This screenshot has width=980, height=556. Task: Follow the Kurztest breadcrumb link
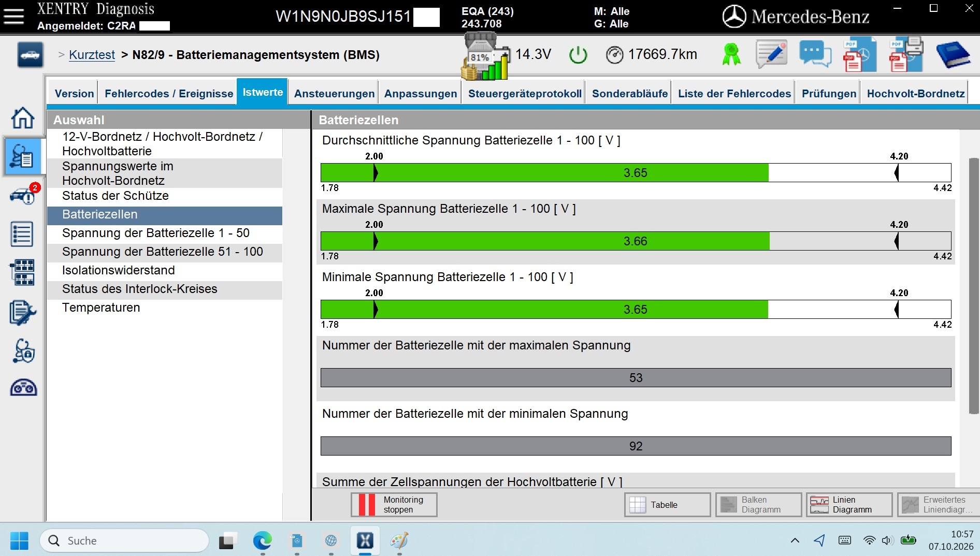[92, 55]
